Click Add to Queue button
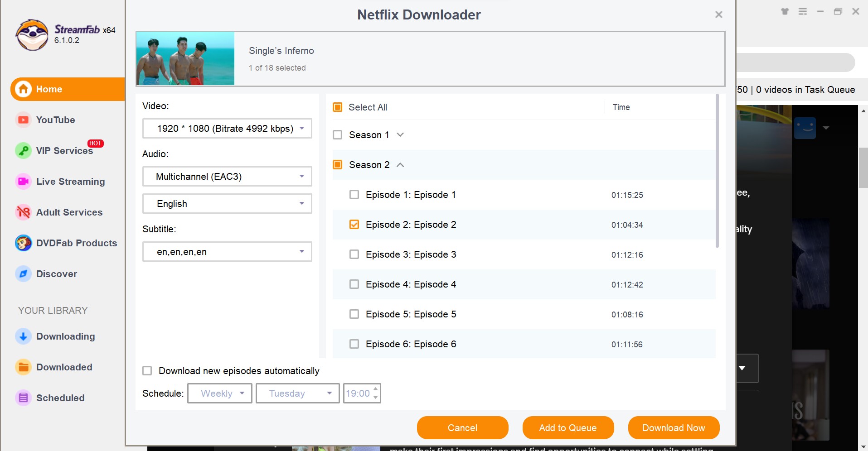The height and width of the screenshot is (451, 868). pos(568,428)
